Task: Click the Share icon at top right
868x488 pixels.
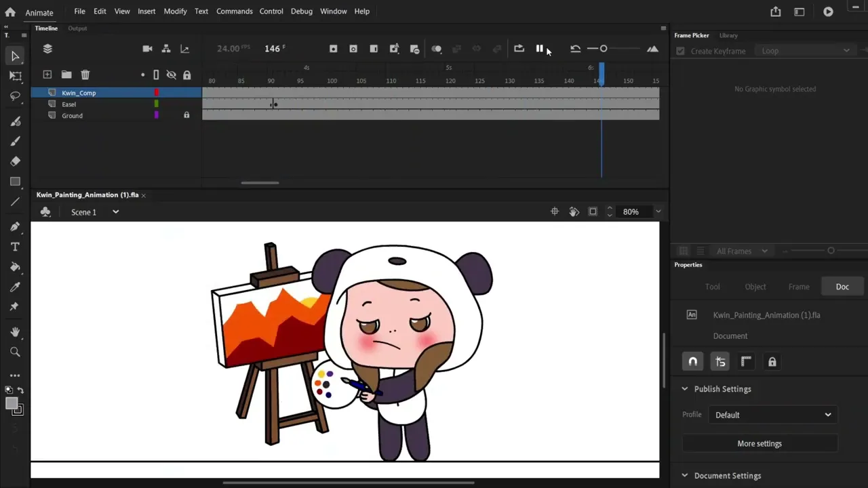Action: point(776,12)
